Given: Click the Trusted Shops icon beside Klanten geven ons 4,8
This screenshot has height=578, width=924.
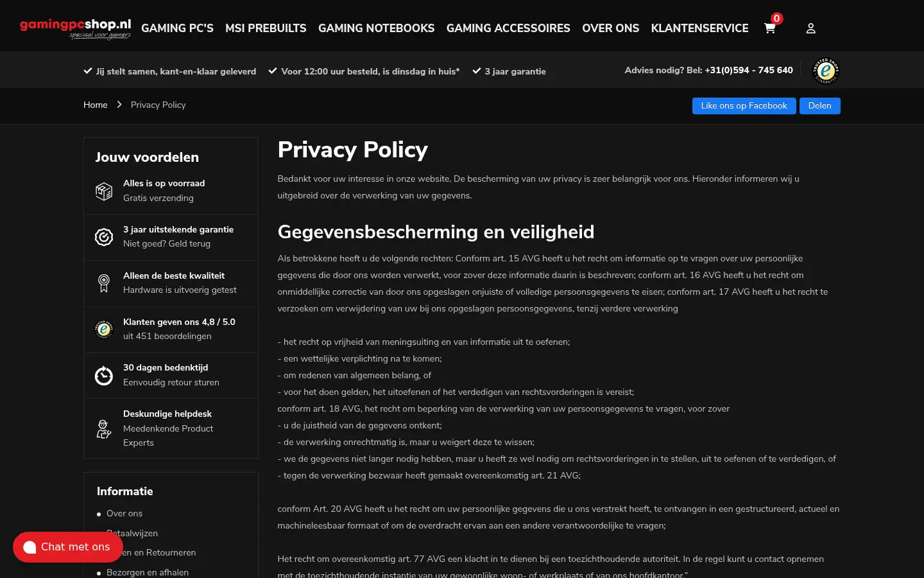Looking at the screenshot, I should click(104, 329).
